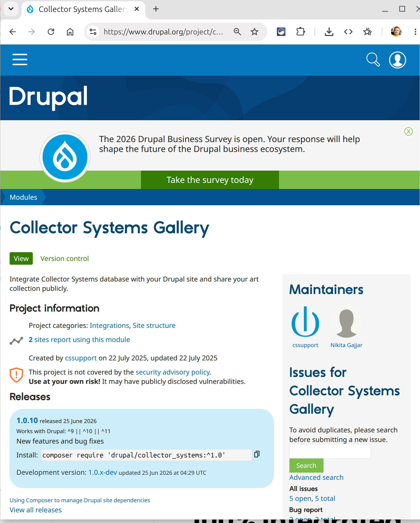Focus the issue search text field
Viewport: 420px width, 523px height.
[330, 451]
